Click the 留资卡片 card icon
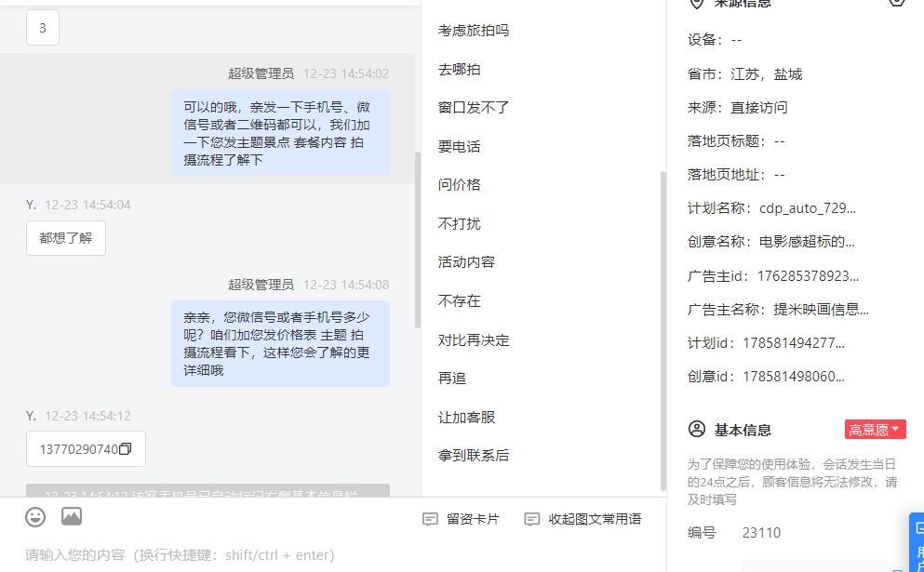 430,519
